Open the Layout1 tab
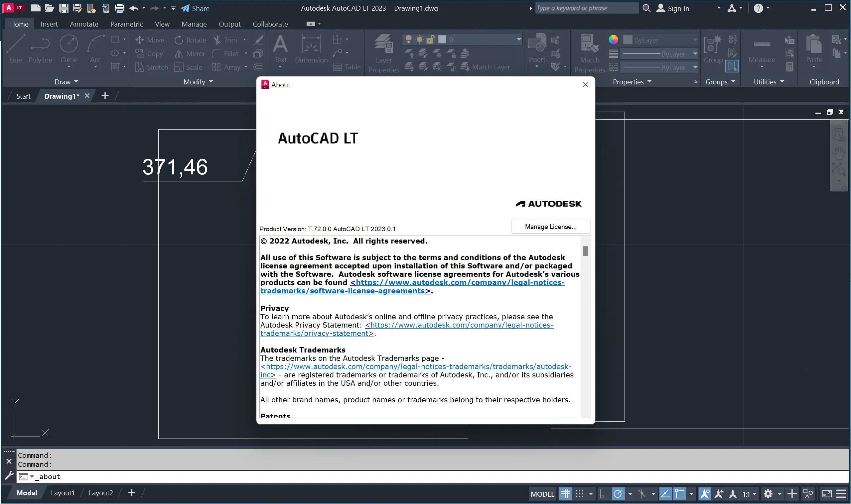This screenshot has width=851, height=504. pos(63,493)
